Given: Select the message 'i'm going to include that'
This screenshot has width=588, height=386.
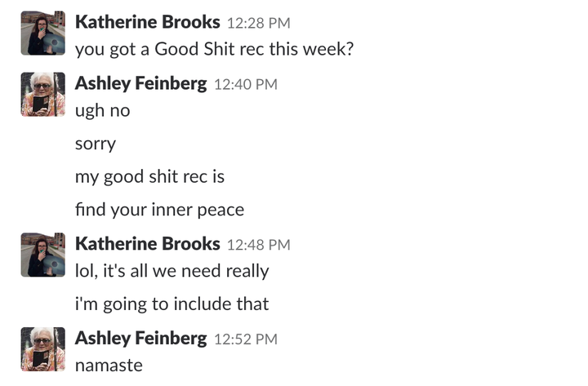Looking at the screenshot, I should pyautogui.click(x=171, y=304).
